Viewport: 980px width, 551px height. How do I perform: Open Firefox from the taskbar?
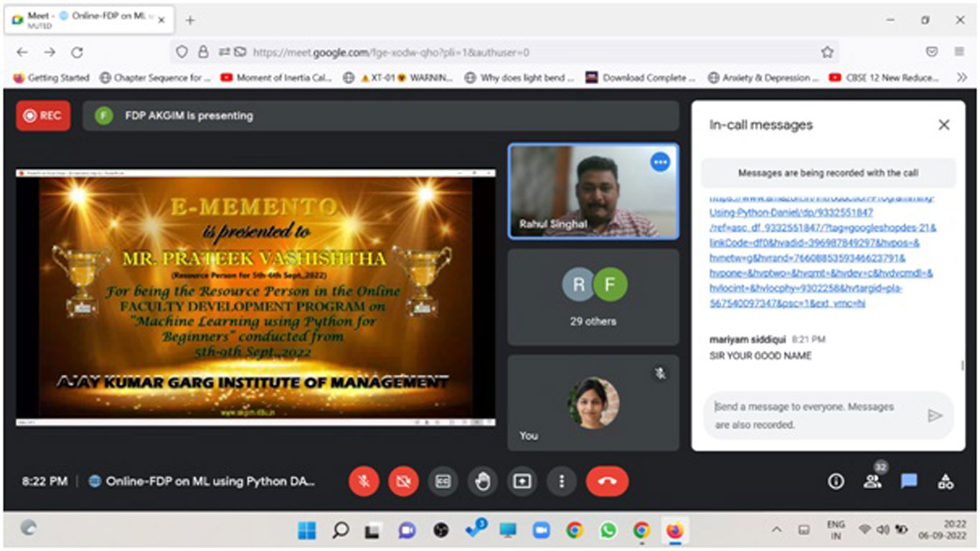pos(674,530)
